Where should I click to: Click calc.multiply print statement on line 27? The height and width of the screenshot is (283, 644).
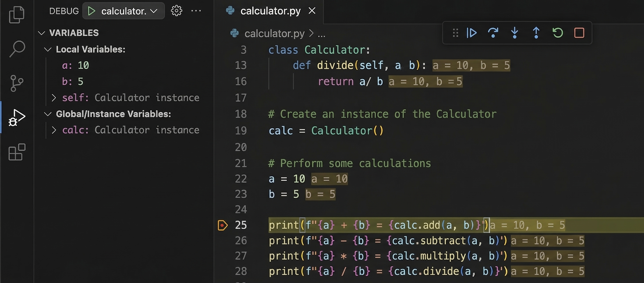coord(388,256)
